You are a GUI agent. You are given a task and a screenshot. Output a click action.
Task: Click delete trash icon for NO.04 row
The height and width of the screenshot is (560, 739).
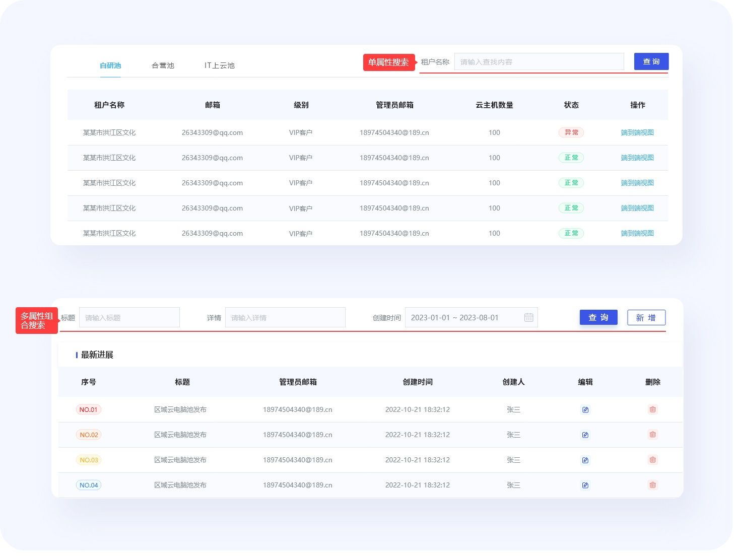[x=652, y=485]
